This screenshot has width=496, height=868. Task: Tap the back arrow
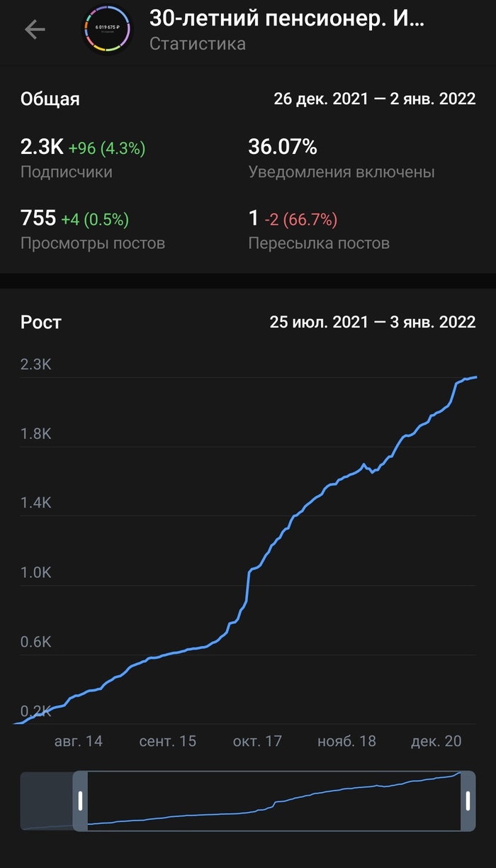35,29
